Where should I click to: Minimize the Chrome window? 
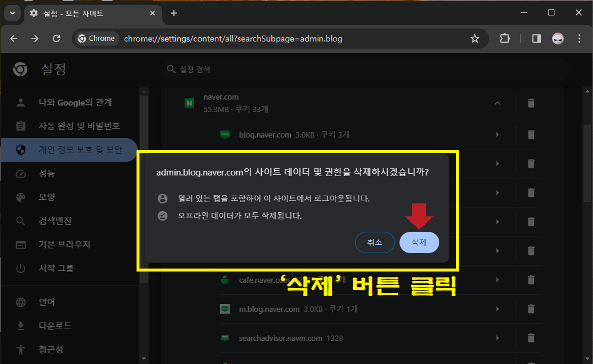(524, 13)
